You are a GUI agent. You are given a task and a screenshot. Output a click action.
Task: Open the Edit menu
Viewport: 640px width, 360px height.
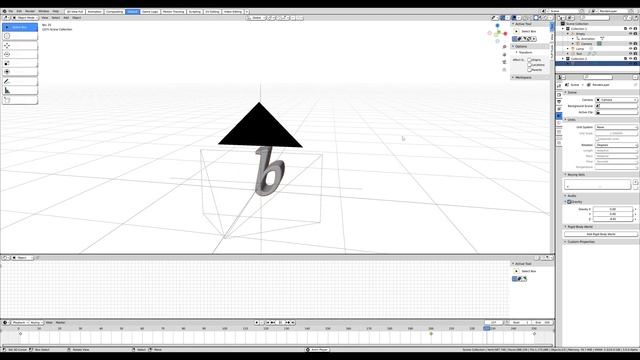(x=19, y=11)
